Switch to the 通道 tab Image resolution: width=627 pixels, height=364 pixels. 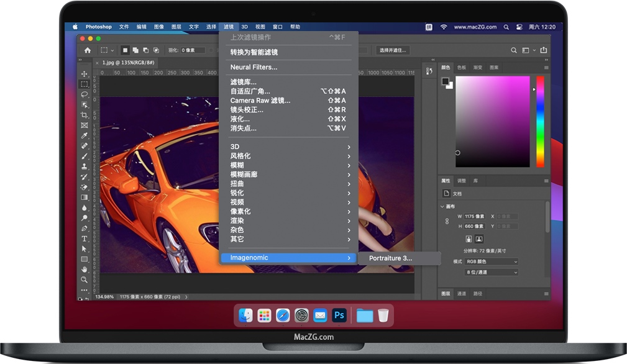click(462, 293)
